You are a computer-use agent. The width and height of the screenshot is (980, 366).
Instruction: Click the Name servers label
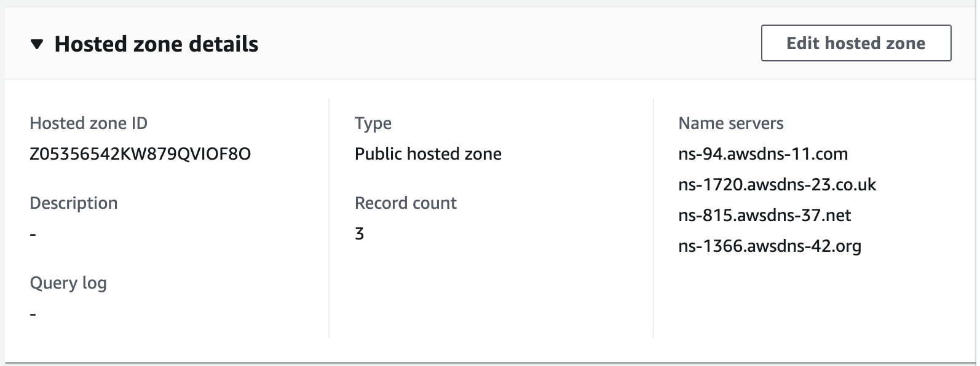click(730, 123)
